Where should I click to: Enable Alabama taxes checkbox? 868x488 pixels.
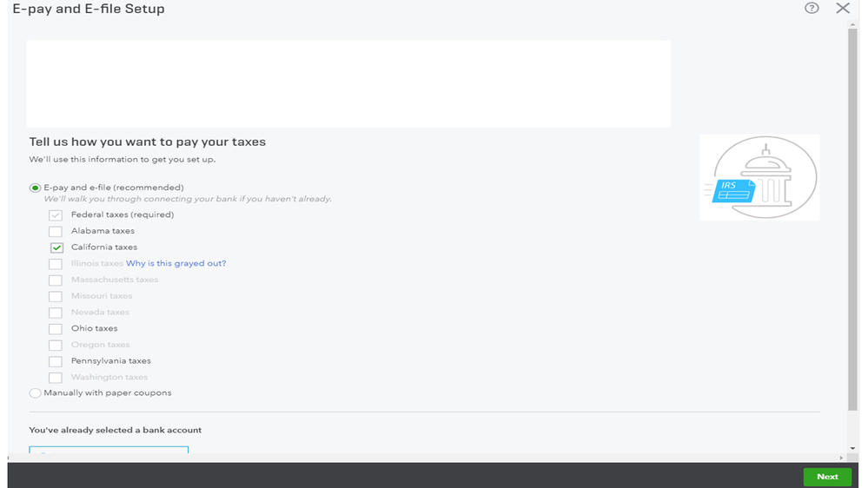(x=56, y=232)
